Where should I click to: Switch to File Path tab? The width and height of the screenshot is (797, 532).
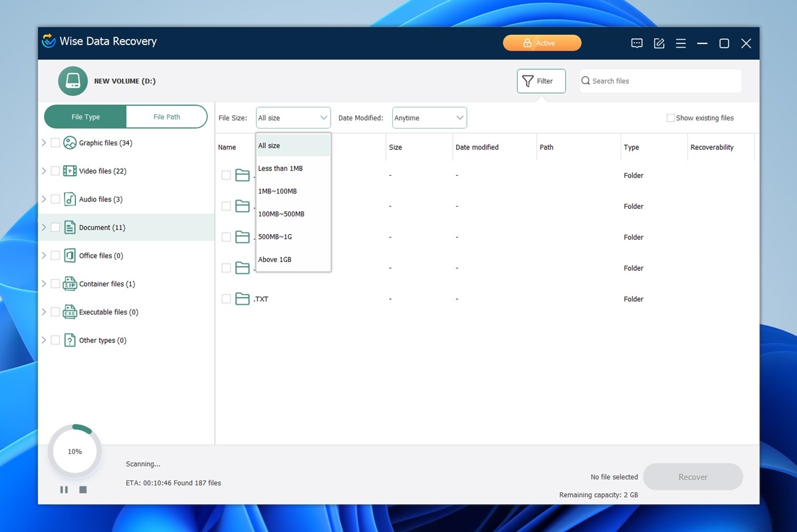[167, 116]
